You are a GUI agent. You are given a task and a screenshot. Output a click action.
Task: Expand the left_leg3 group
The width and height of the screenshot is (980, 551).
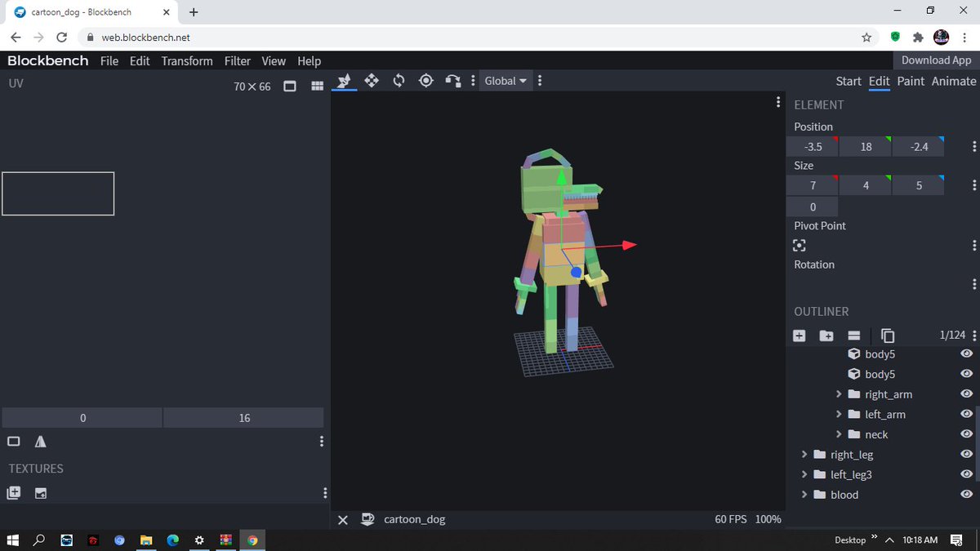(804, 474)
